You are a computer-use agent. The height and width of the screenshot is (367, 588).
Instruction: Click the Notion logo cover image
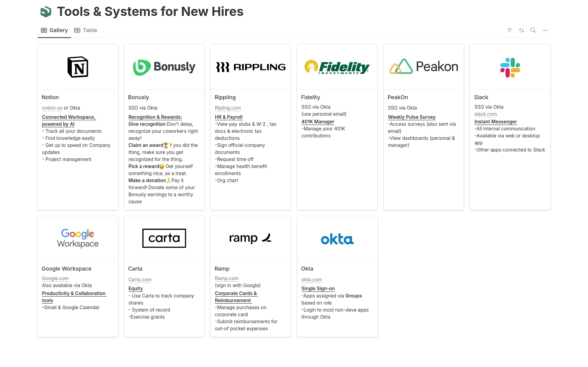click(78, 67)
